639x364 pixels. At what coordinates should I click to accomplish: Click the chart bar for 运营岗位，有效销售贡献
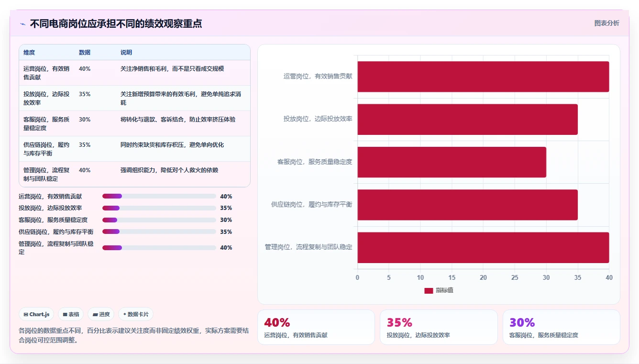[x=483, y=77]
